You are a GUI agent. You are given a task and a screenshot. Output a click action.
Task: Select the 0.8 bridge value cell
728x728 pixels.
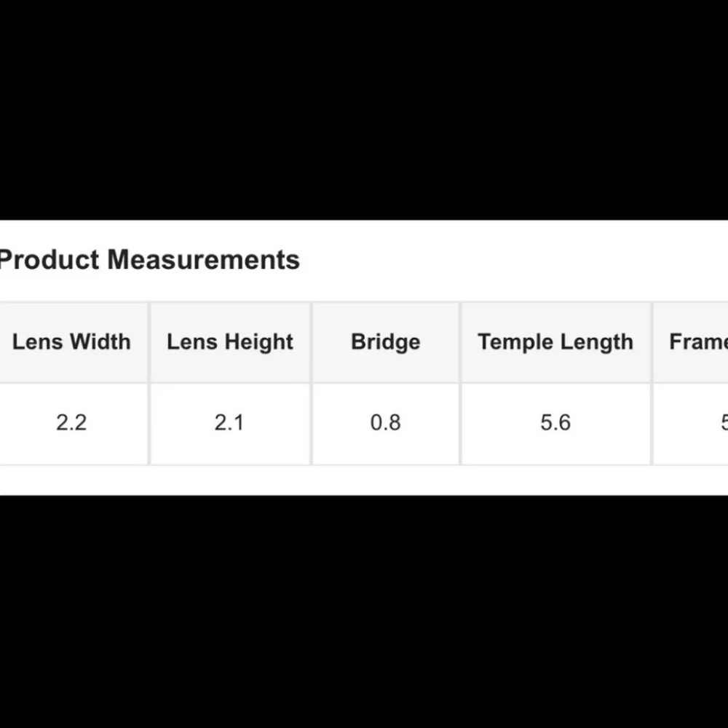[385, 424]
